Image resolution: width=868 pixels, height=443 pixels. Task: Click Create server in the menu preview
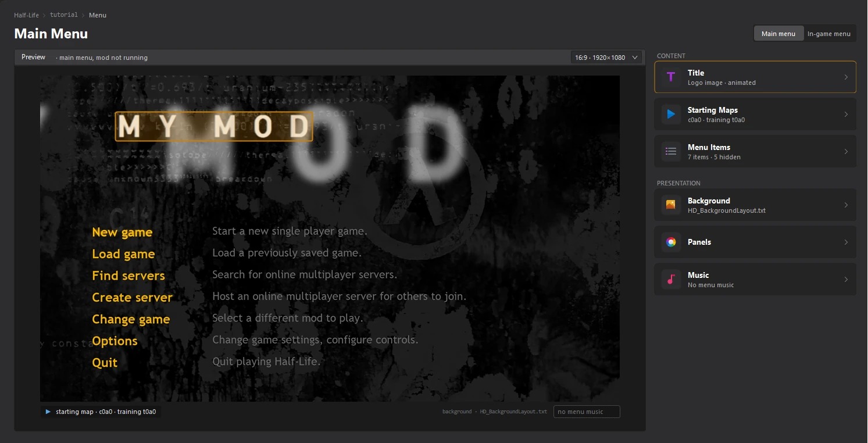pos(132,297)
